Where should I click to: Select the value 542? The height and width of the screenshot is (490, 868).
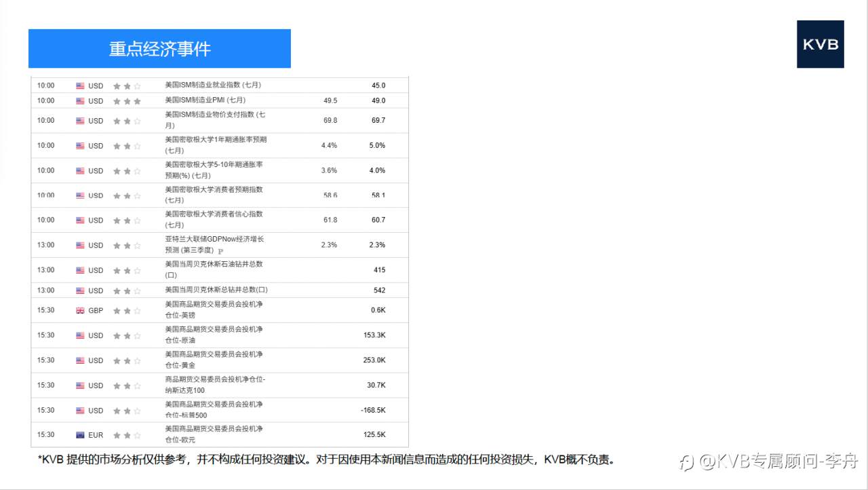(379, 290)
